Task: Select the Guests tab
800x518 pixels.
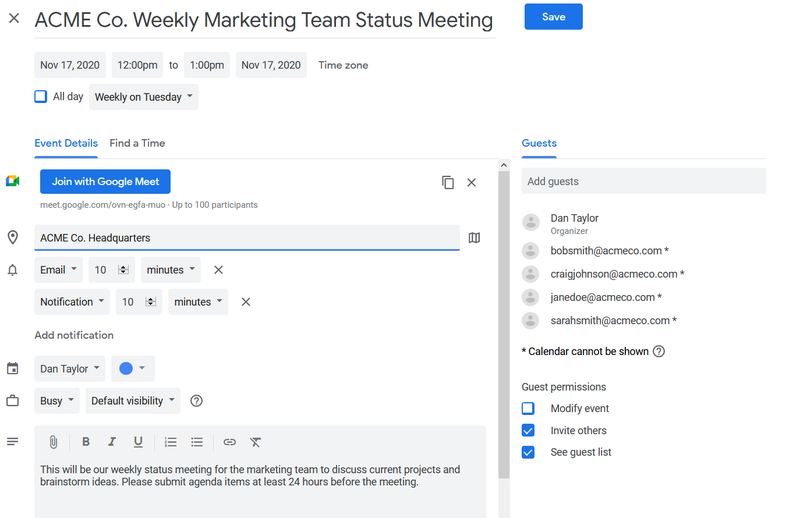Action: (x=539, y=143)
